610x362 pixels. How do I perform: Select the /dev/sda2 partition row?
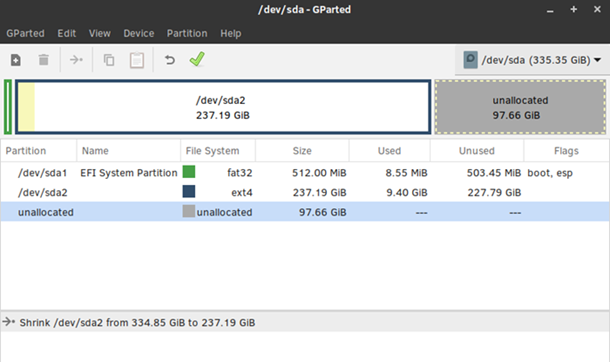[x=305, y=192]
